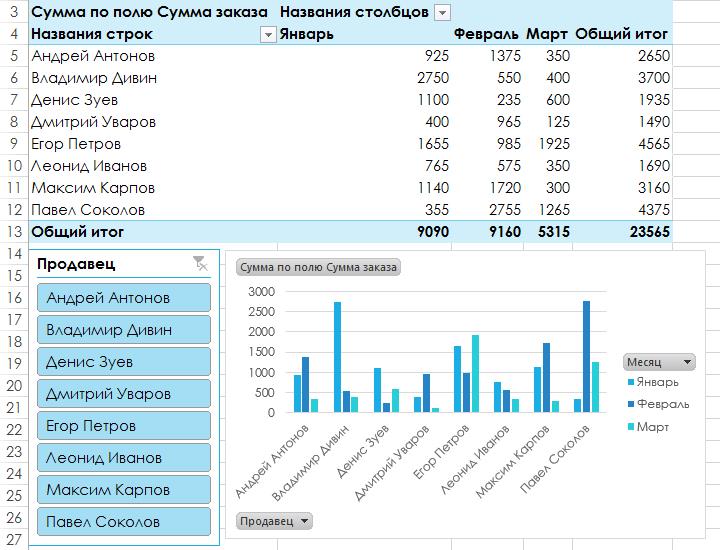Select row header 13

14,232
